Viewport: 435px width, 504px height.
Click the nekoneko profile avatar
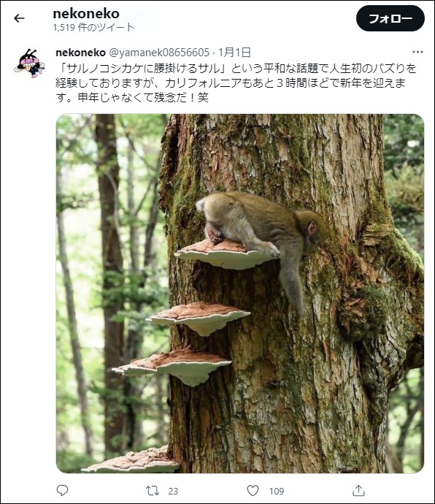click(x=29, y=64)
